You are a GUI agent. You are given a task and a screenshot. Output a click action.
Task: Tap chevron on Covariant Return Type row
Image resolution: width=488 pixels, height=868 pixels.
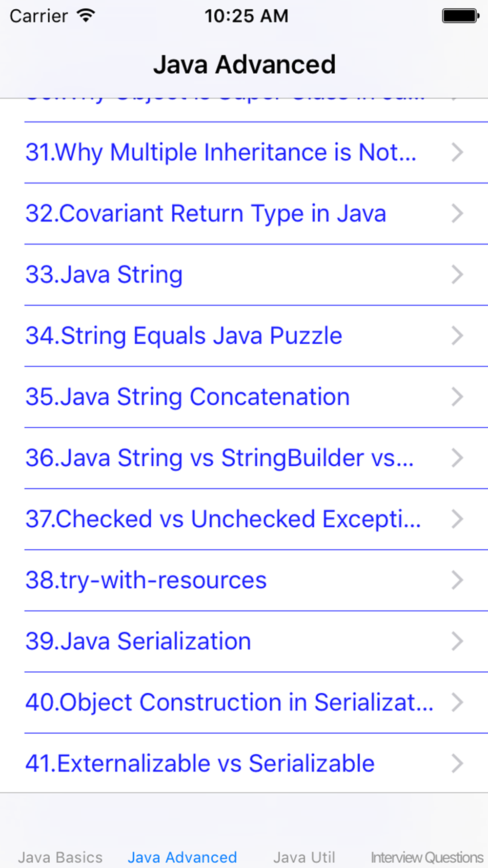click(457, 213)
